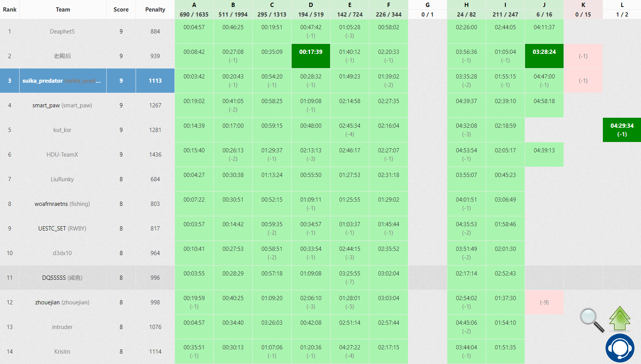Click zhouejian's failed (-9) cell in column J

pyautogui.click(x=544, y=302)
